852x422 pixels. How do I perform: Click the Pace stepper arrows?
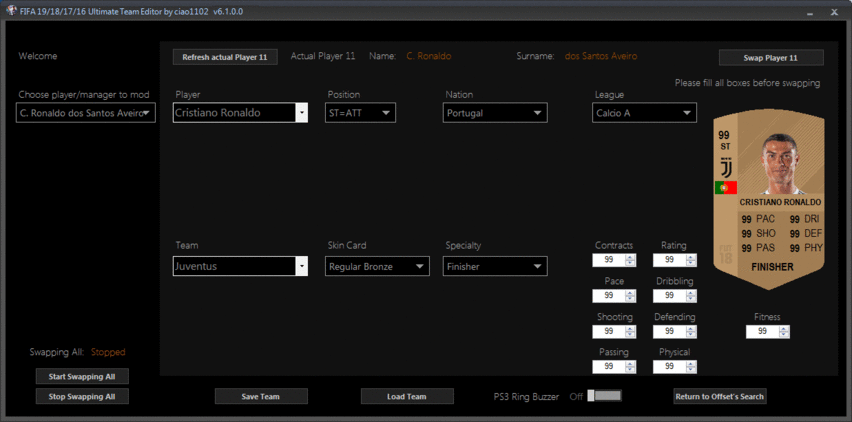point(630,296)
